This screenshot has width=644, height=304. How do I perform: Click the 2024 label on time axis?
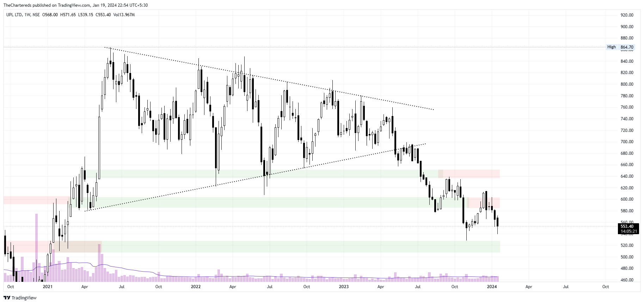point(492,287)
